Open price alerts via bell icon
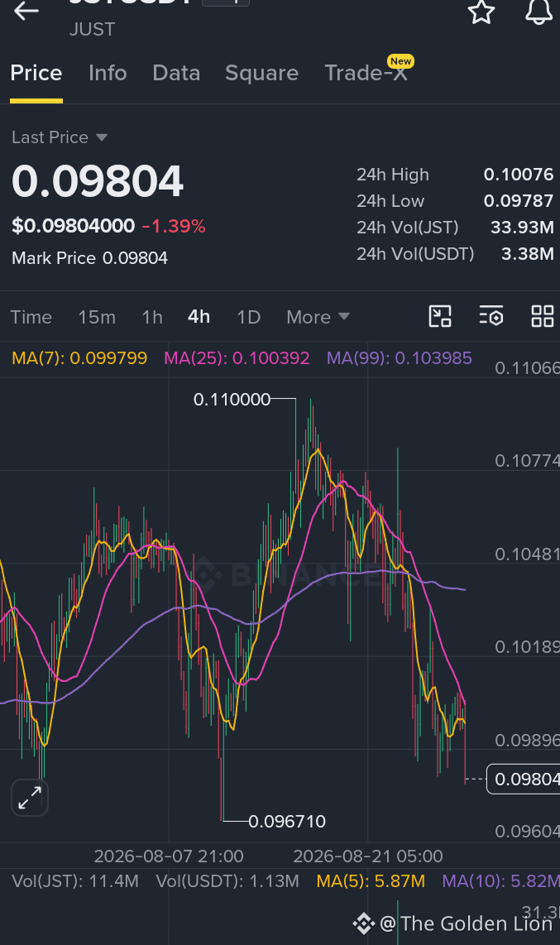The image size is (560, 945). pyautogui.click(x=538, y=11)
